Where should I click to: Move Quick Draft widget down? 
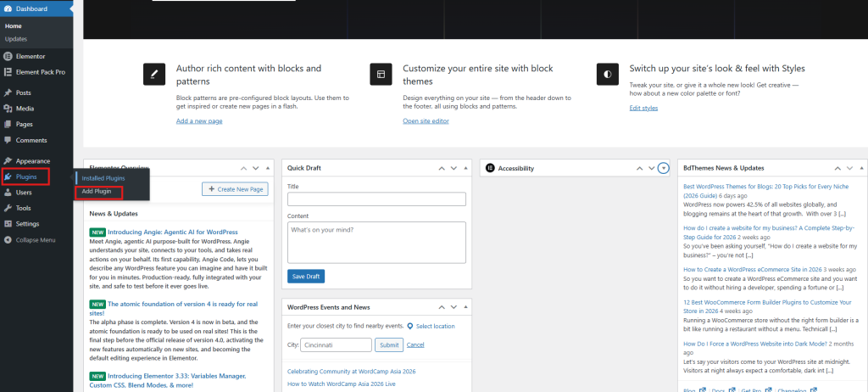453,168
